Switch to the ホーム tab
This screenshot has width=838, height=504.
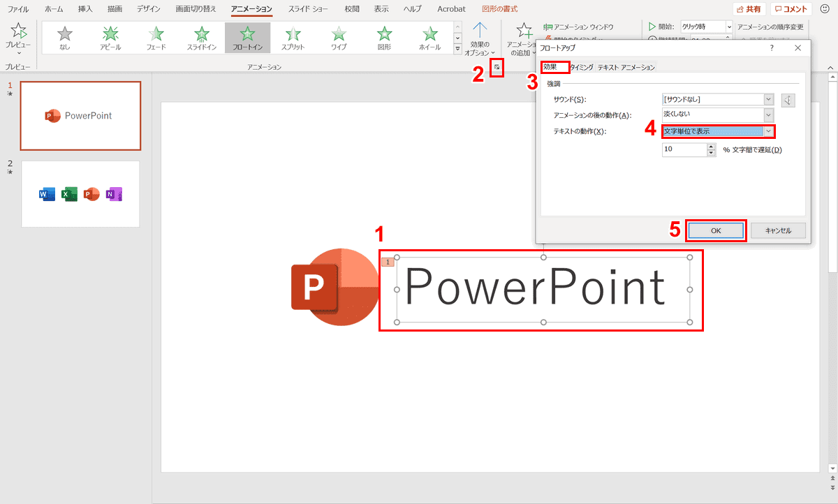click(54, 10)
